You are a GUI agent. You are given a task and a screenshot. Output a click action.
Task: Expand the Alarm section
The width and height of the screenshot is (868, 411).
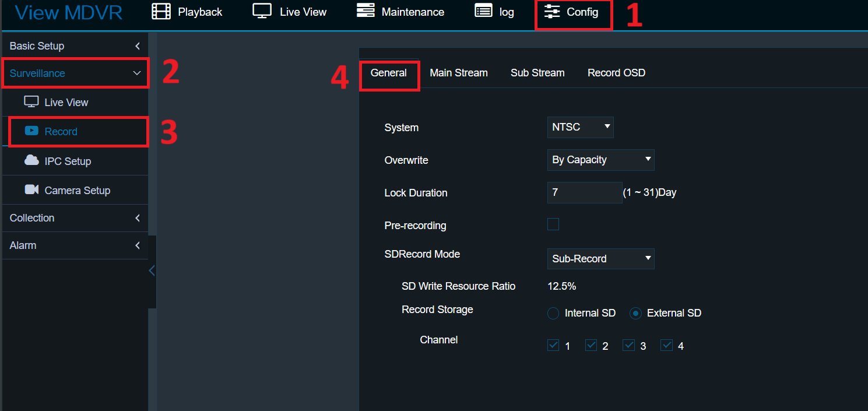pos(75,245)
